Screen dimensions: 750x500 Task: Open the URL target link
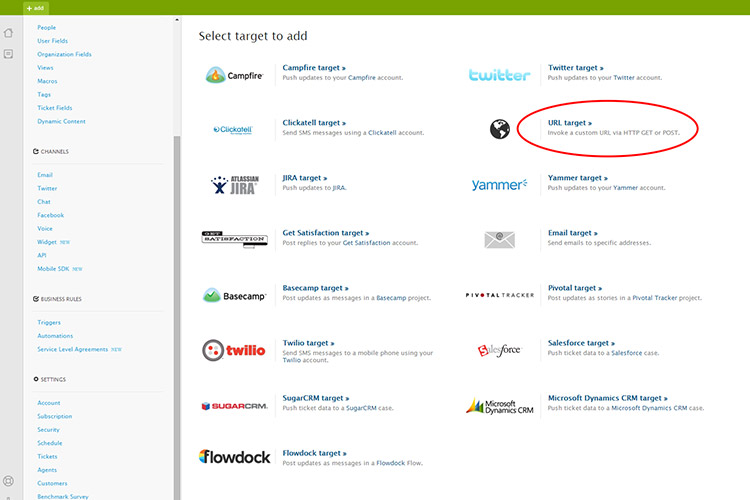(x=569, y=122)
